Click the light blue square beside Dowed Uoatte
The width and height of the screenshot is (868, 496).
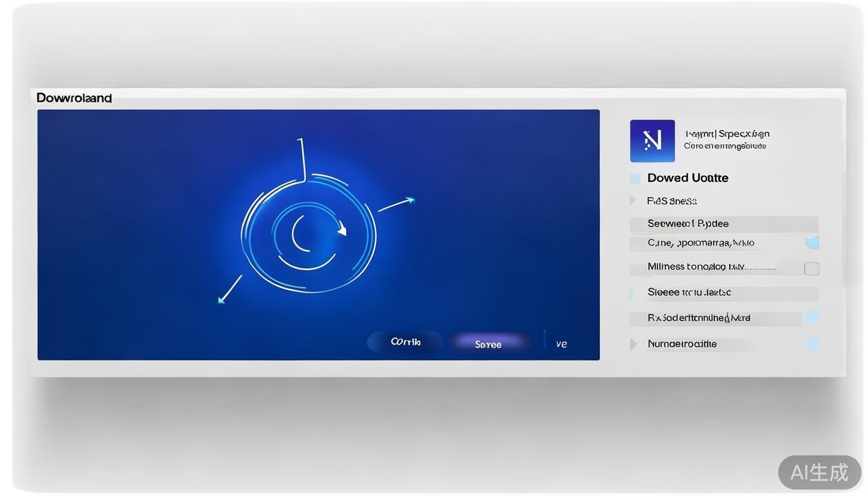click(635, 178)
